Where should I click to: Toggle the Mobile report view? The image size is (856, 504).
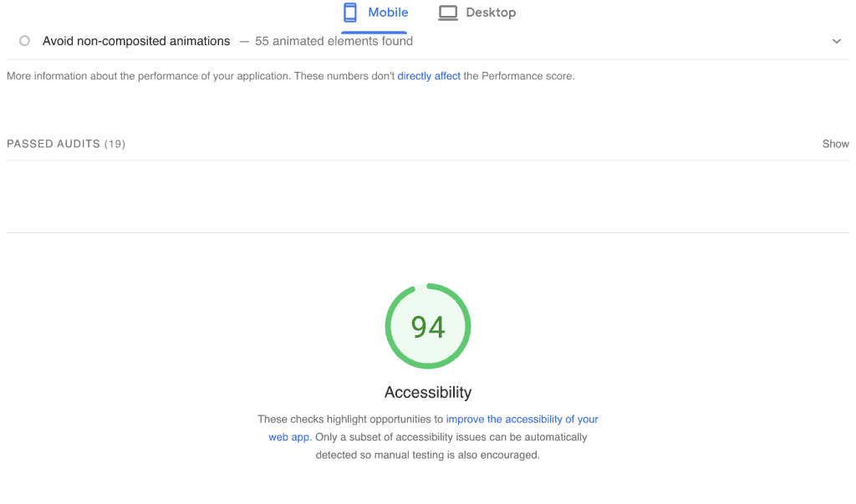(x=375, y=12)
